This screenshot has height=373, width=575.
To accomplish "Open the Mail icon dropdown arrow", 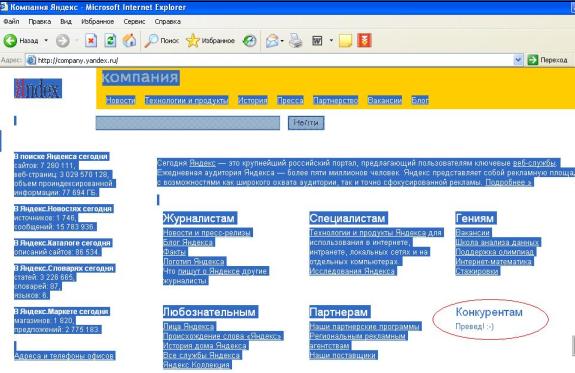I will coord(282,41).
